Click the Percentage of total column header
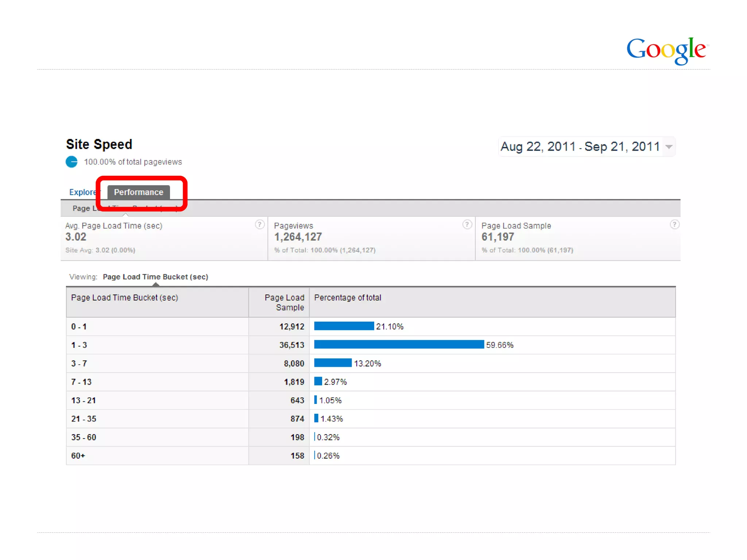Screen dimensions: 747x560 pyautogui.click(x=348, y=297)
